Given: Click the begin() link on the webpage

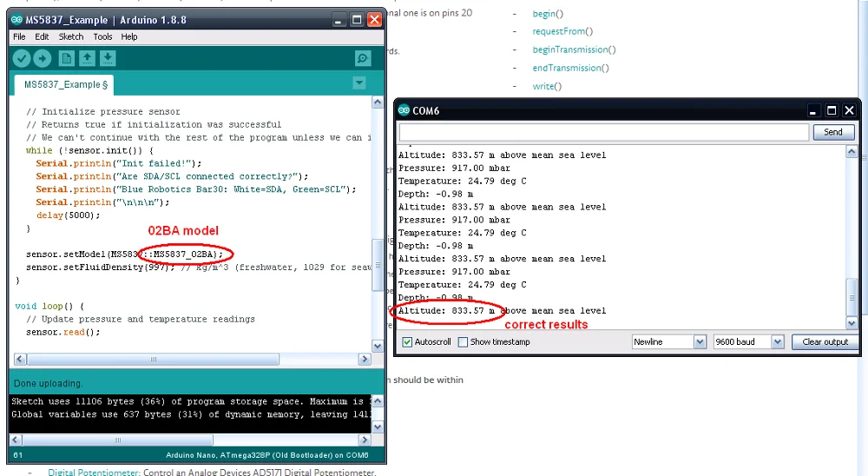Looking at the screenshot, I should click(548, 13).
